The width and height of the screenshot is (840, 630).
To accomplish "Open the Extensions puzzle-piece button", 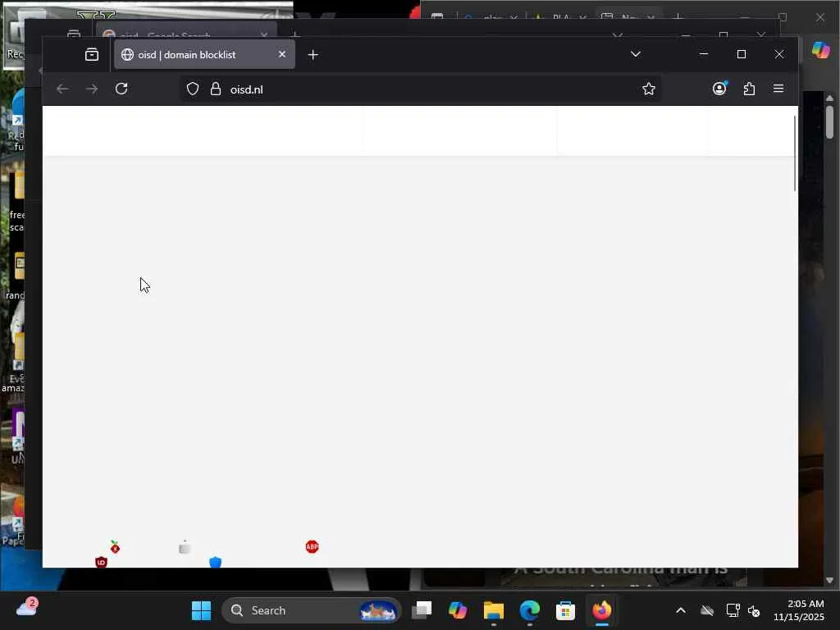I will coord(750,89).
